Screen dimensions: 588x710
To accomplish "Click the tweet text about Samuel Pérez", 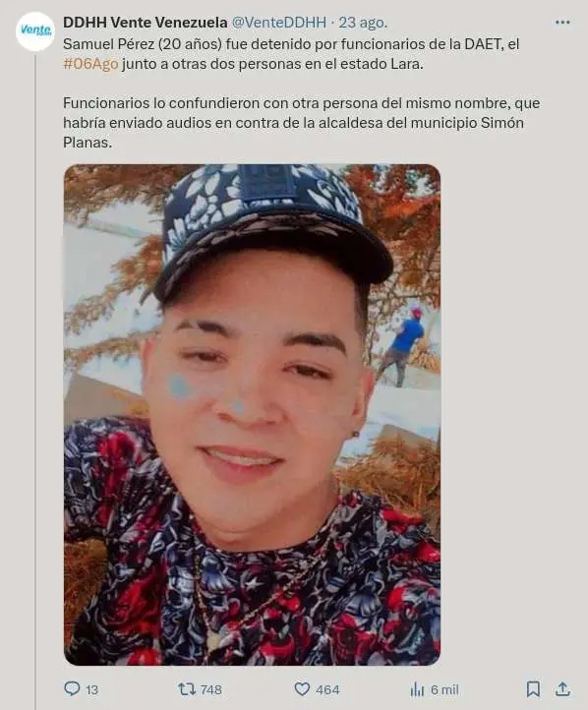I will (291, 54).
